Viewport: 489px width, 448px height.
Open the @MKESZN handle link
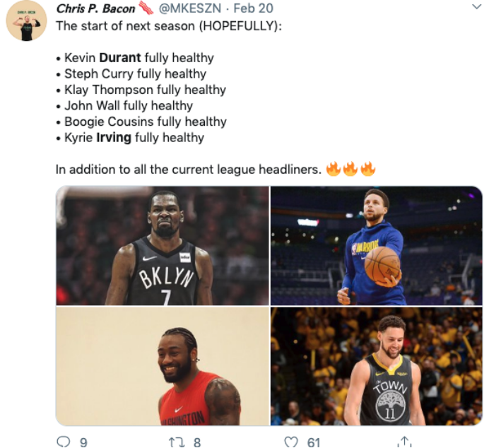[190, 8]
